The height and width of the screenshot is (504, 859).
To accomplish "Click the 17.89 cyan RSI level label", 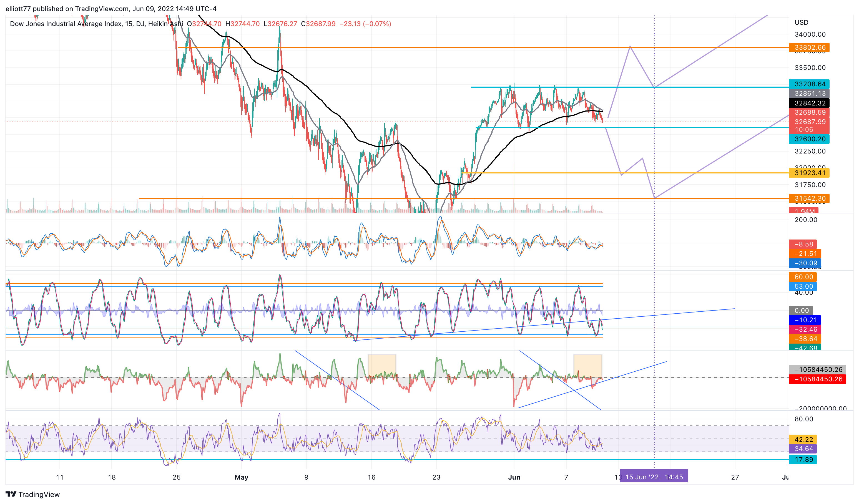I will click(x=803, y=460).
